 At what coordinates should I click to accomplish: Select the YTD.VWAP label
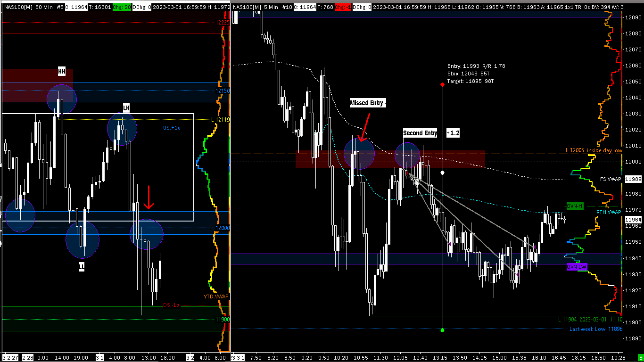click(216, 296)
